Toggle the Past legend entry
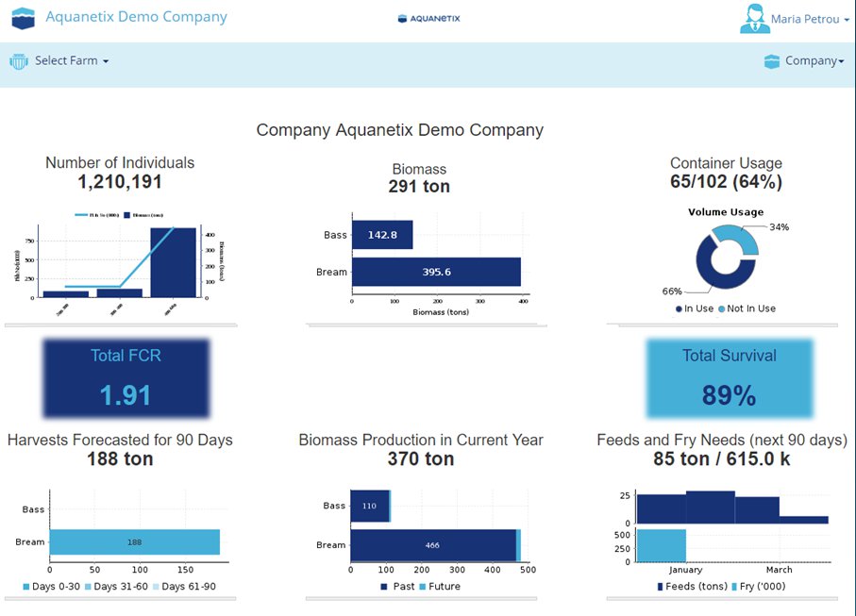 pyautogui.click(x=398, y=587)
